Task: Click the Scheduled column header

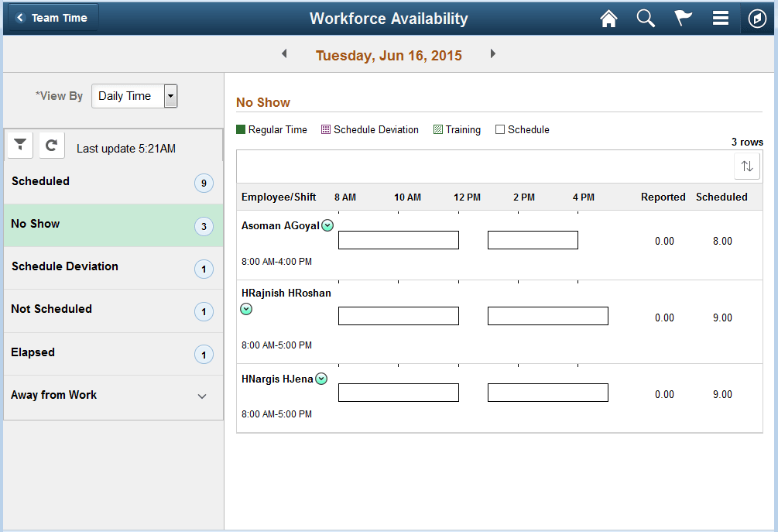Action: 721,197
